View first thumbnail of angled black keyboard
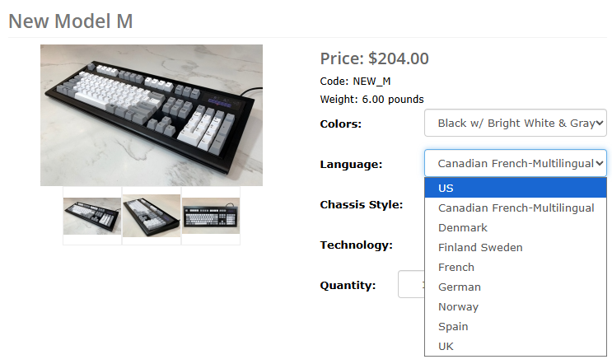Viewport: 612px width, 364px height. 92,216
